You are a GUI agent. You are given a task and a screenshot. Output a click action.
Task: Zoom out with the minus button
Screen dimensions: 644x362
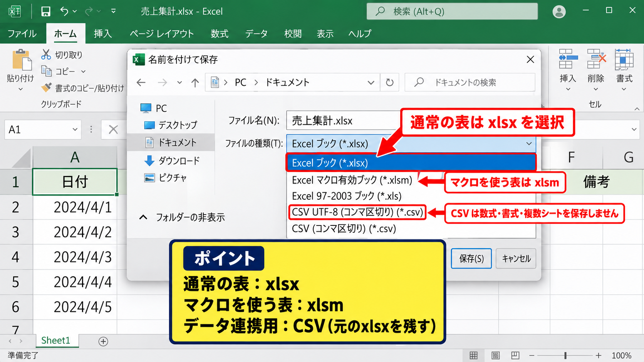coord(532,355)
